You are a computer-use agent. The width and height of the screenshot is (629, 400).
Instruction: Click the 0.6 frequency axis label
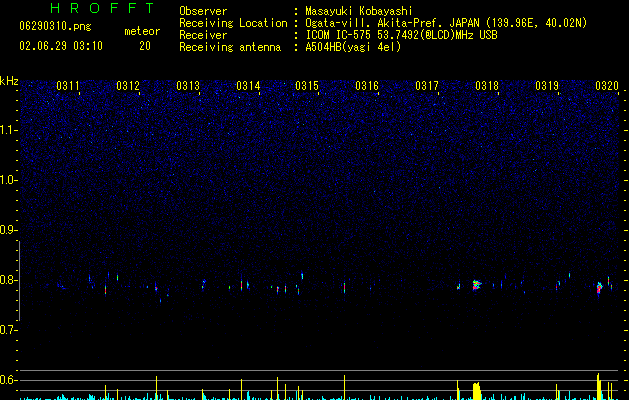click(x=9, y=380)
